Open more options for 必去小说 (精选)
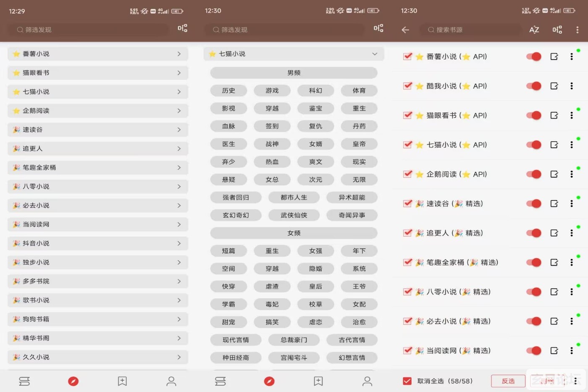 [x=572, y=321]
